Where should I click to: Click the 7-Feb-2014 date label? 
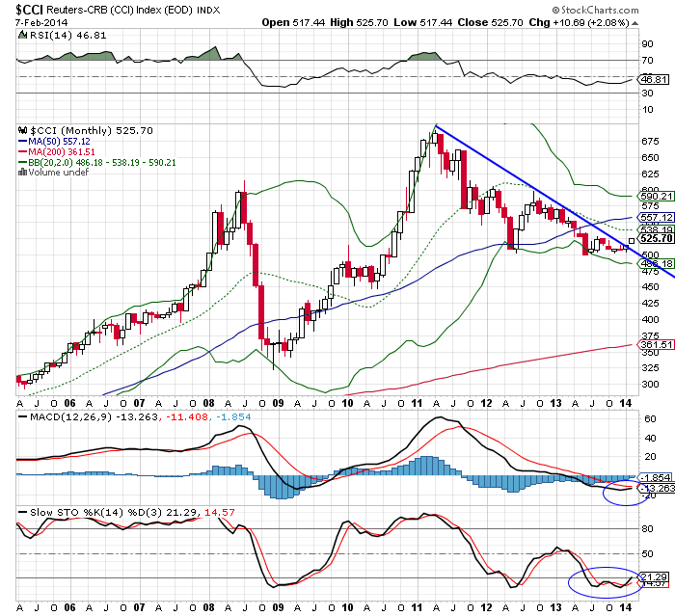pyautogui.click(x=41, y=22)
